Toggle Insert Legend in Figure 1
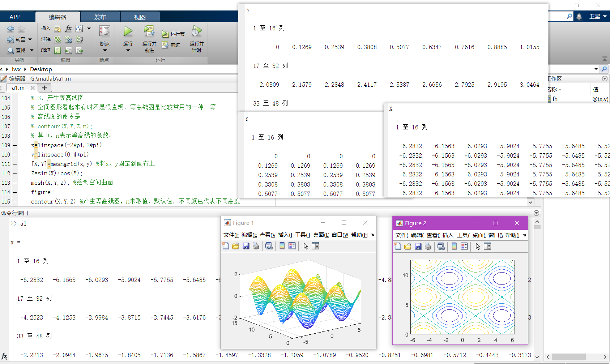 point(292,246)
